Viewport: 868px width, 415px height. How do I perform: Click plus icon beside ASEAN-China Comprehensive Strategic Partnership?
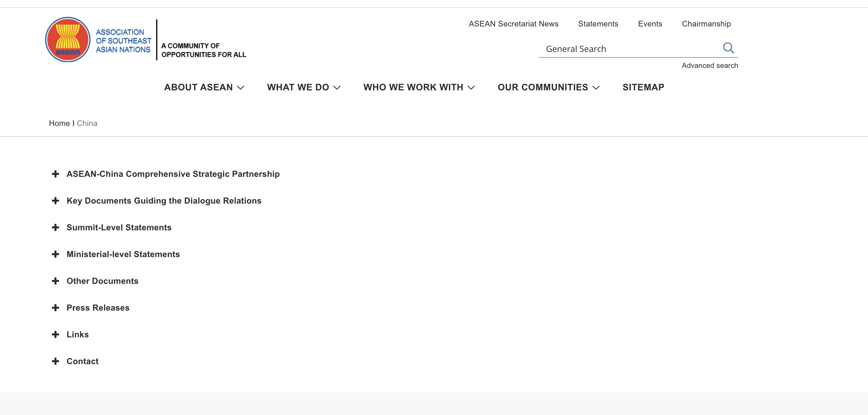(55, 174)
